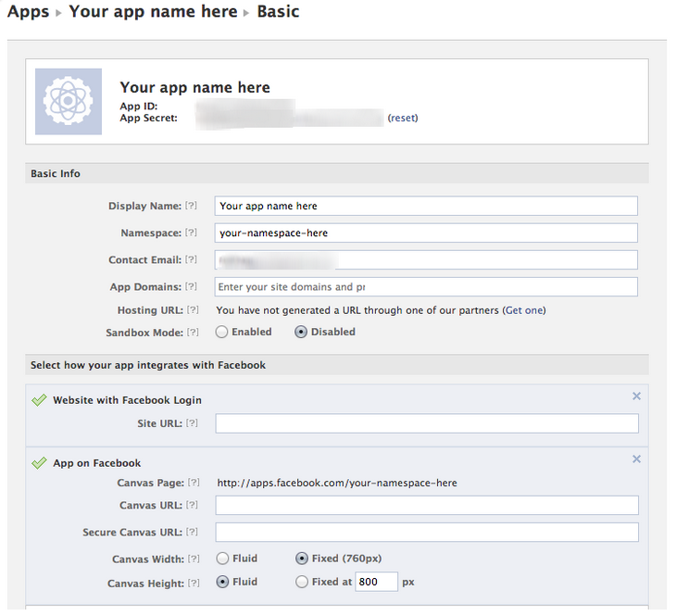The image size is (676, 616).
Task: Click the App Secret reset link
Action: click(x=403, y=118)
